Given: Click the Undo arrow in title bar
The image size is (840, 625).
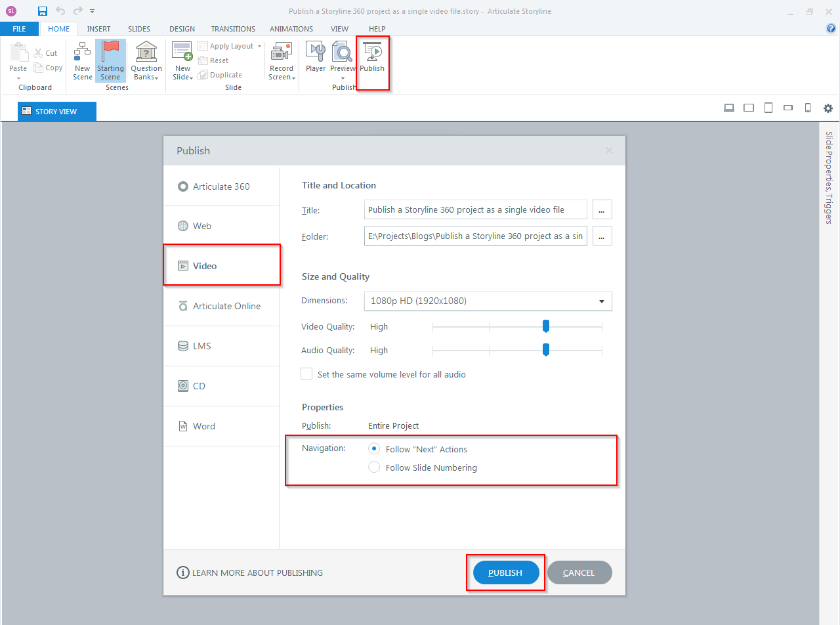Looking at the screenshot, I should coord(60,11).
